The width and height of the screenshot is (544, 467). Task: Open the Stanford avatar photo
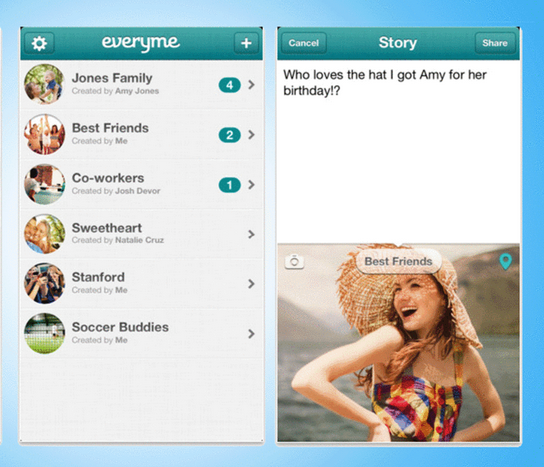[x=44, y=283]
